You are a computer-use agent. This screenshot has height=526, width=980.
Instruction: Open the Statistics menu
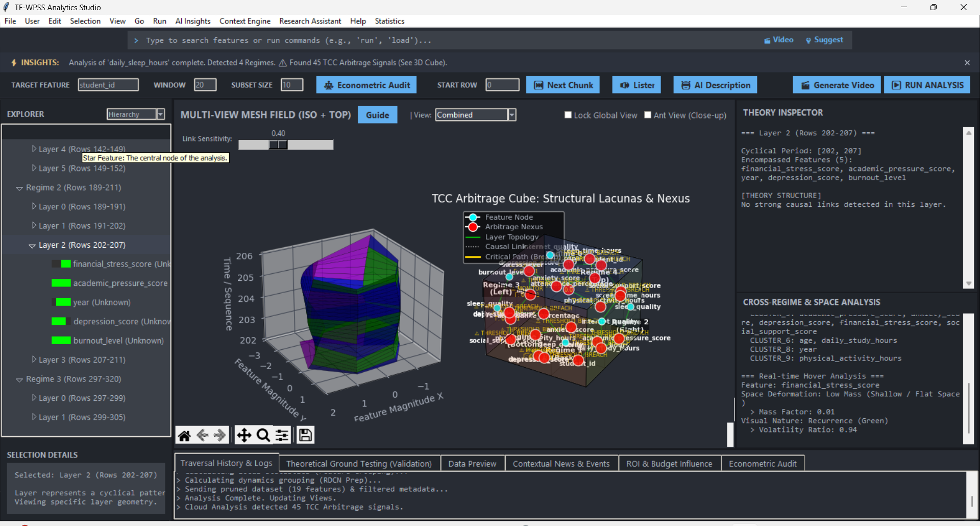click(x=389, y=21)
